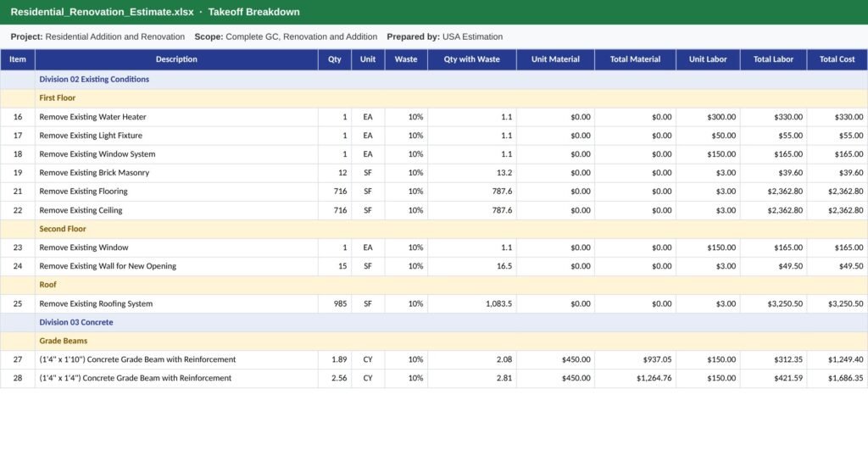Click the $1,686.35 total cost cell
The height and width of the screenshot is (467, 868).
coord(837,379)
